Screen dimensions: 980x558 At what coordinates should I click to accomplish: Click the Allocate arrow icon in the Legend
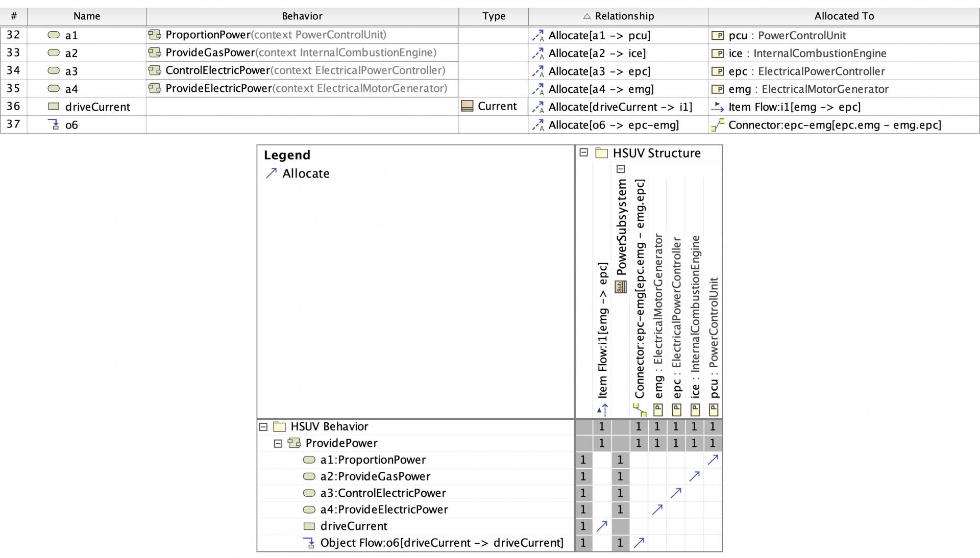pyautogui.click(x=272, y=173)
